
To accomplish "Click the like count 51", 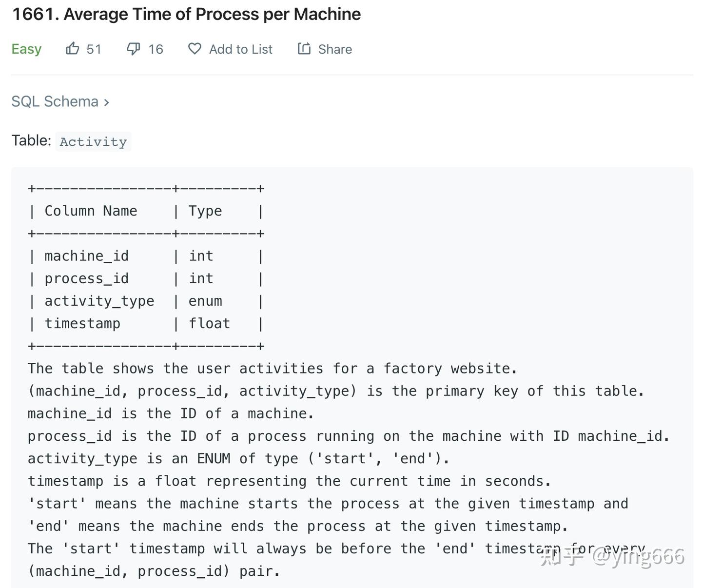I will [94, 49].
